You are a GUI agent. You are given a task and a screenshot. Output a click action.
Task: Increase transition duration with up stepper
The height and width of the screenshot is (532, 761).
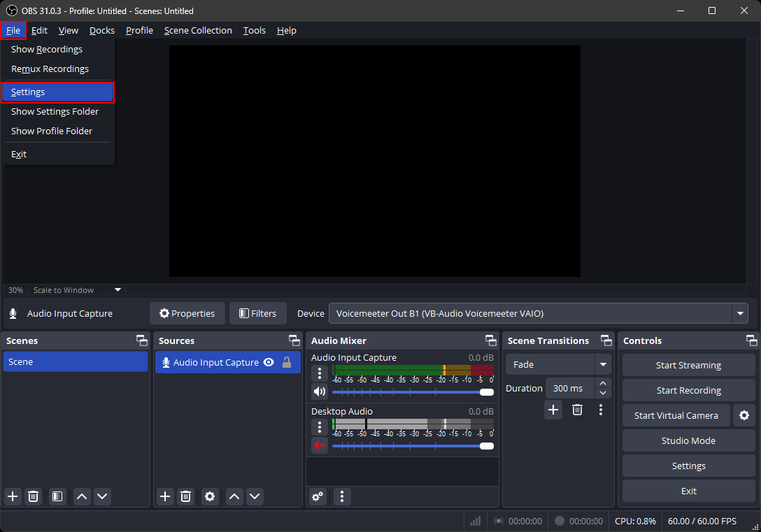[603, 383]
